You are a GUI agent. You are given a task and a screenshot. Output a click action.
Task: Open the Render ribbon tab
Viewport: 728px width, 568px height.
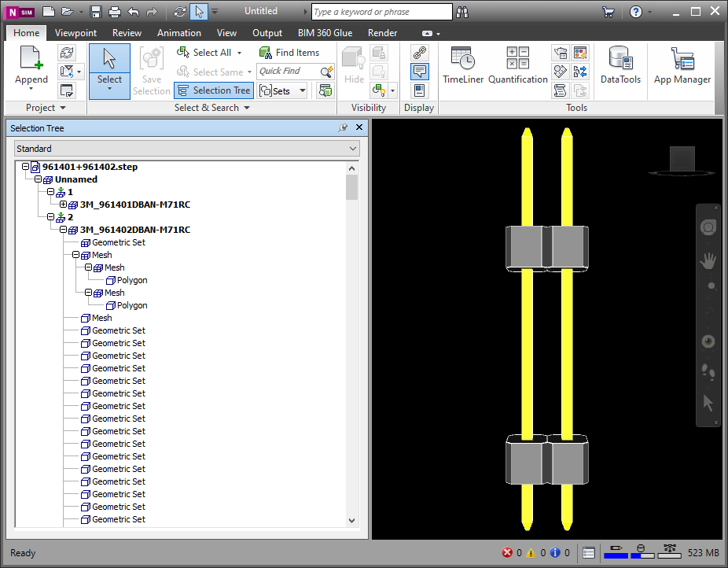pos(382,33)
